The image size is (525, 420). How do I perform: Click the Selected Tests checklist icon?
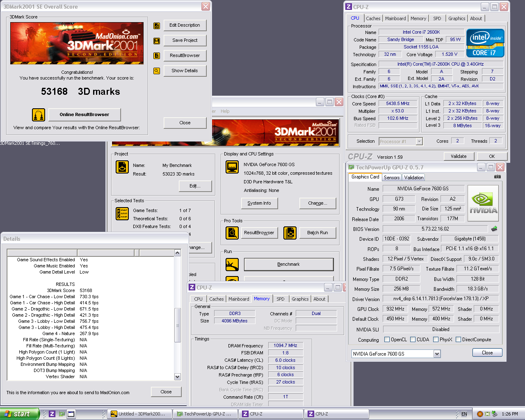(x=122, y=214)
